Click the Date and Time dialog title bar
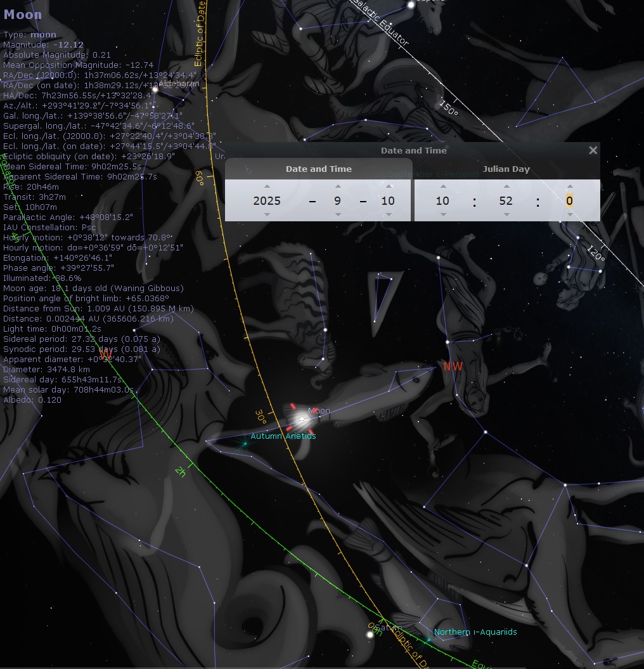Screen dimensions: 644x669 pyautogui.click(x=413, y=150)
